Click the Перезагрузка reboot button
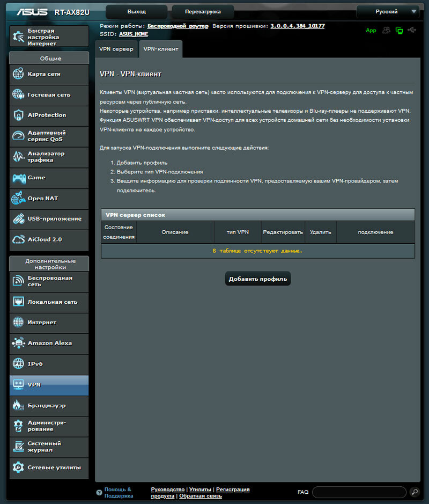The height and width of the screenshot is (504, 429). (203, 12)
